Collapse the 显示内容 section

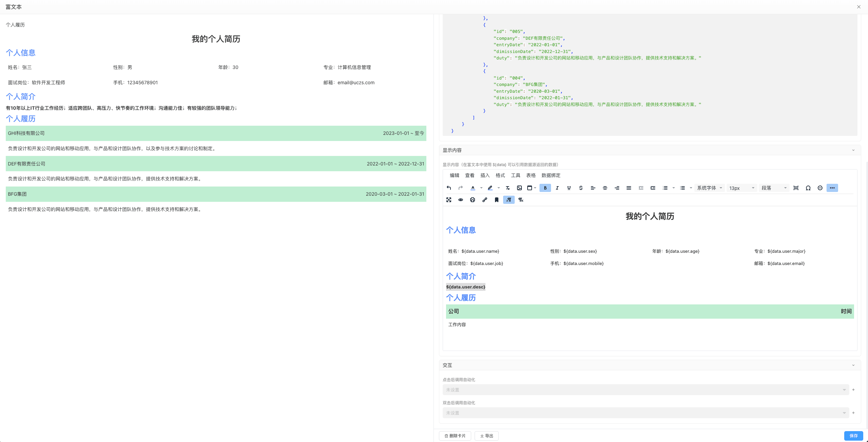point(853,150)
